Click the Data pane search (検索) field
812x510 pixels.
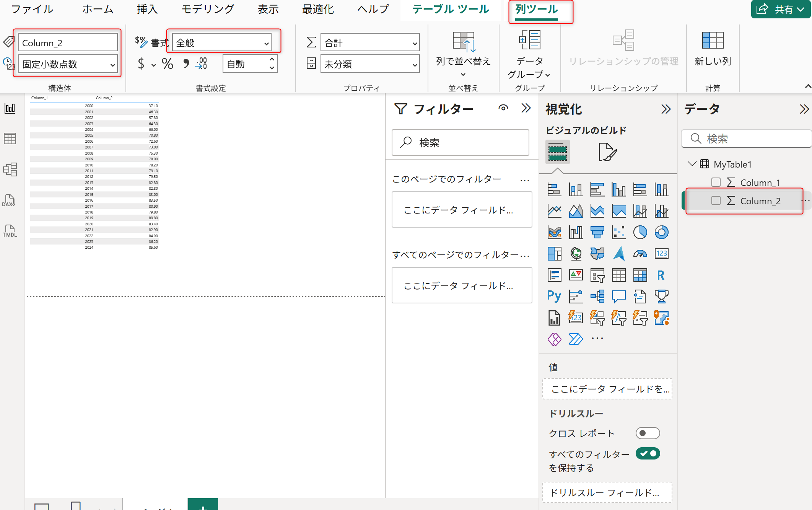[746, 138]
